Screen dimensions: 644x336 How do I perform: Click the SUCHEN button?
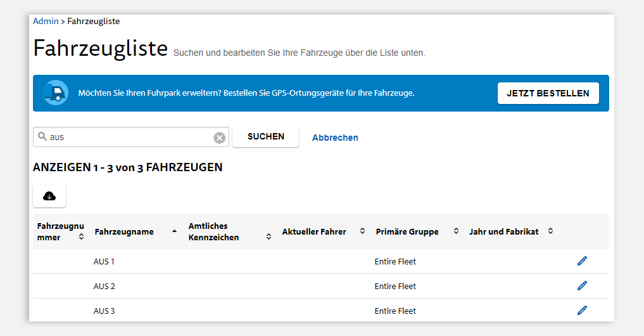266,136
